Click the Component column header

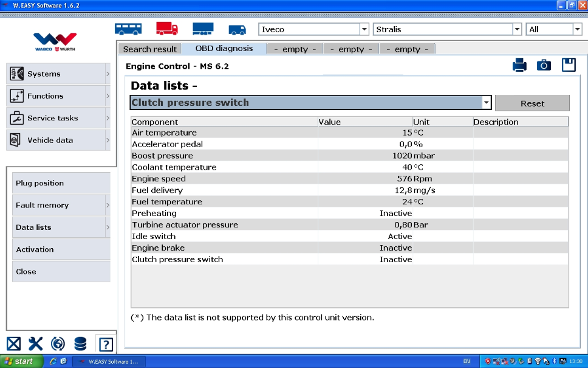pos(224,122)
